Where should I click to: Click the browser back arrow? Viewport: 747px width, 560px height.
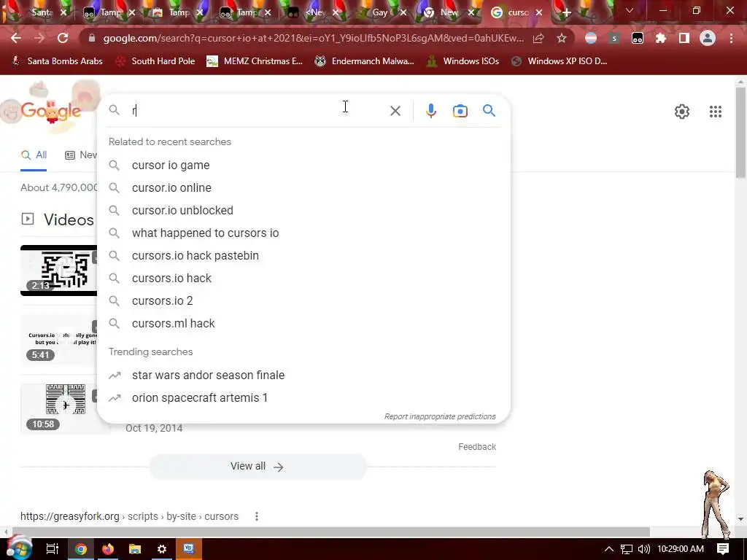16,38
